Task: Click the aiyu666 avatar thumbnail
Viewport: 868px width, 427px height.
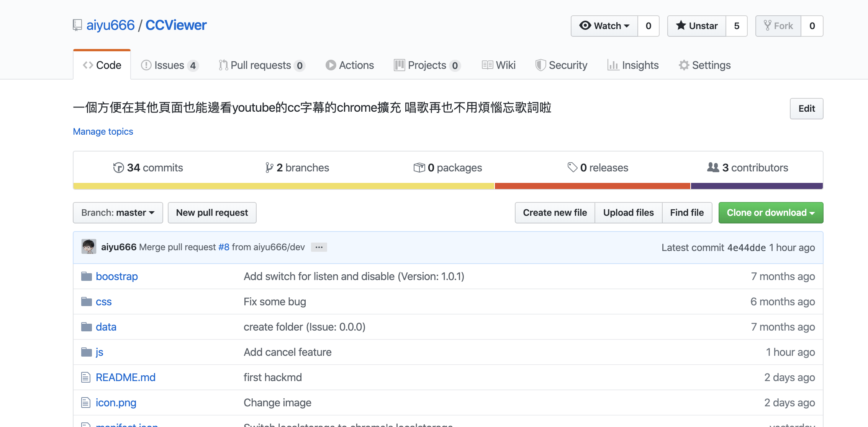Action: [89, 247]
